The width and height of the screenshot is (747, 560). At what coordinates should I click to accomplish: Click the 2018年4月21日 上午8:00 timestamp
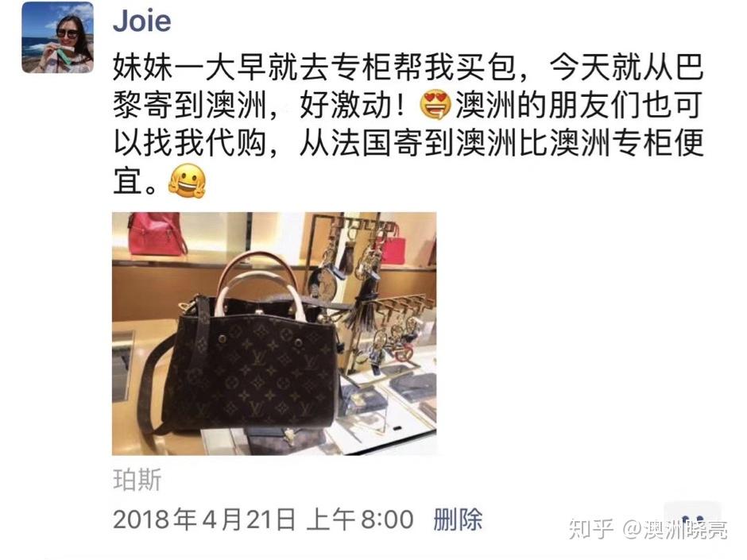click(264, 519)
